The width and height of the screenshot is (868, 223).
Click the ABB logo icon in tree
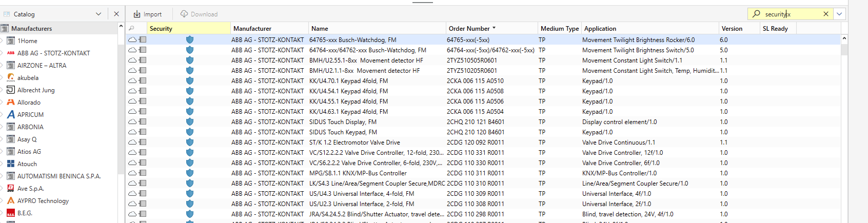[11, 53]
